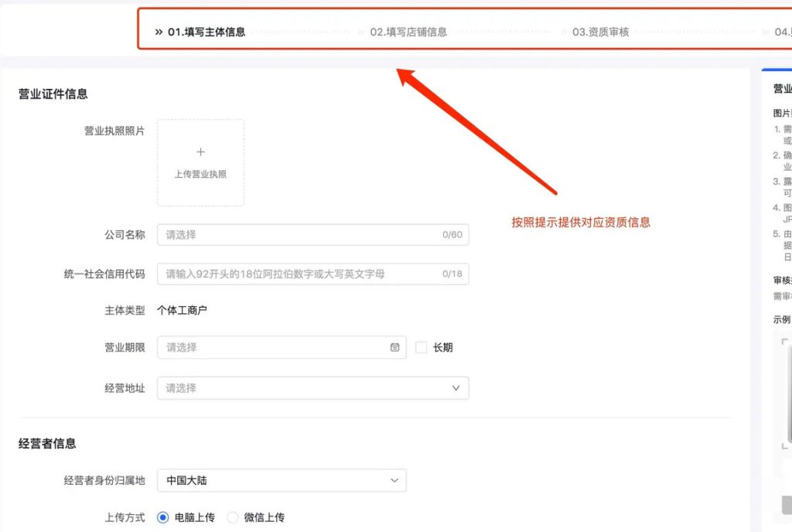Image resolution: width=792 pixels, height=532 pixels.
Task: Click the 个体工商户 主体类型 value
Action: tap(183, 311)
